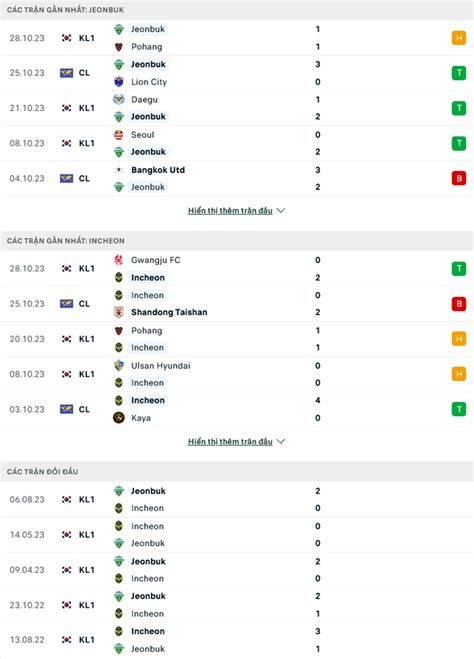This screenshot has height=659, width=474.
Task: Click the Kaya team crest icon
Action: tap(119, 418)
